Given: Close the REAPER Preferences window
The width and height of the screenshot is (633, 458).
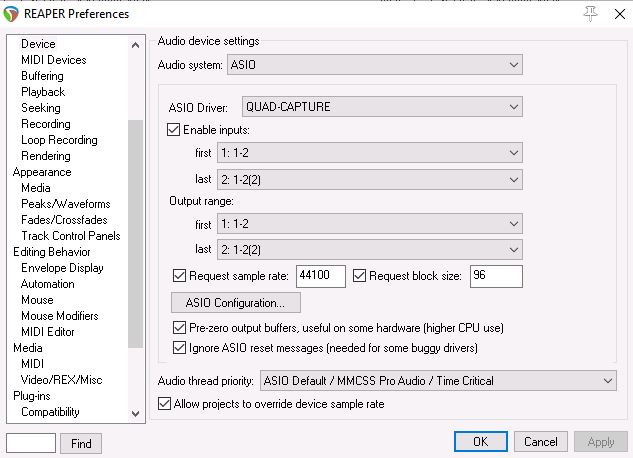Looking at the screenshot, I should pyautogui.click(x=620, y=14).
